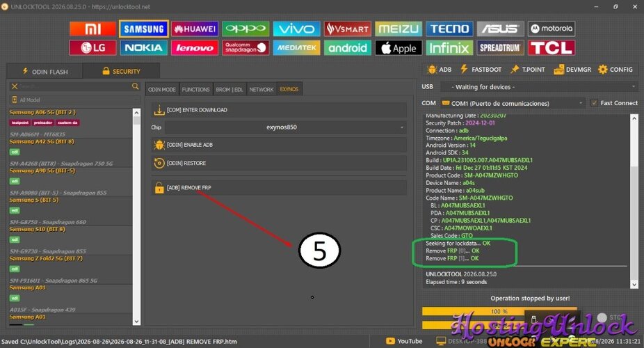Open the T.POINT test point tool

[528, 70]
